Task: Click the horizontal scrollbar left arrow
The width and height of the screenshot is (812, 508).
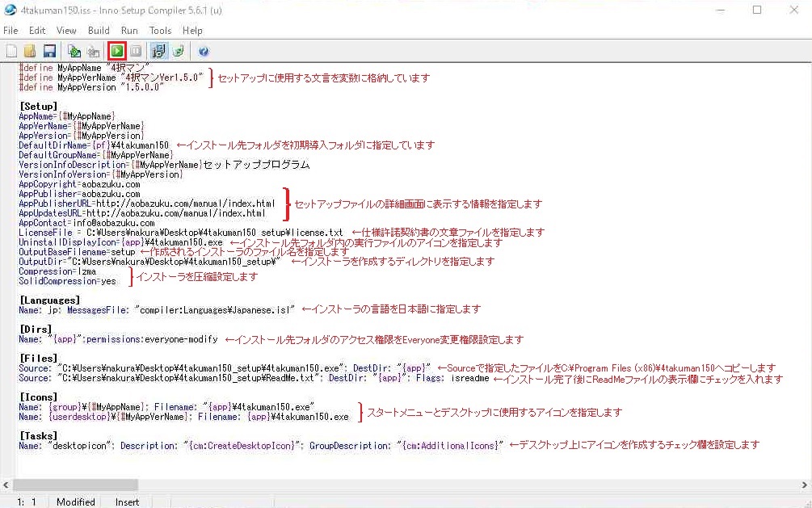Action: coord(6,485)
